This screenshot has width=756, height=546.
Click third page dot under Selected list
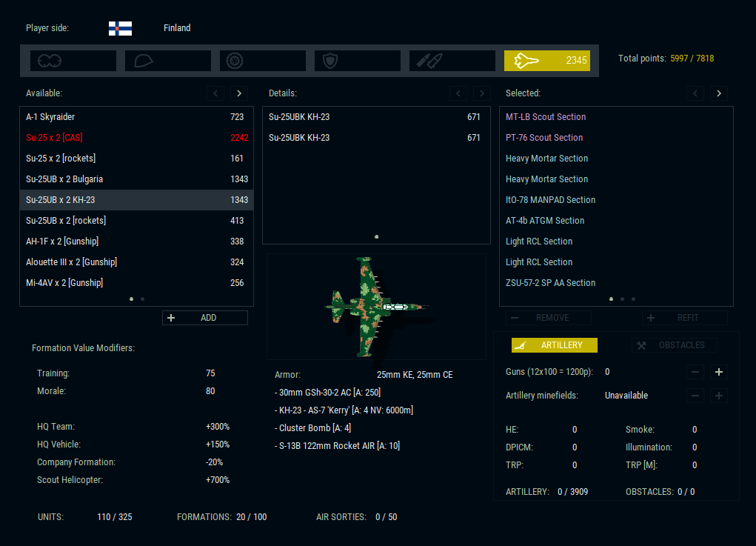(634, 299)
